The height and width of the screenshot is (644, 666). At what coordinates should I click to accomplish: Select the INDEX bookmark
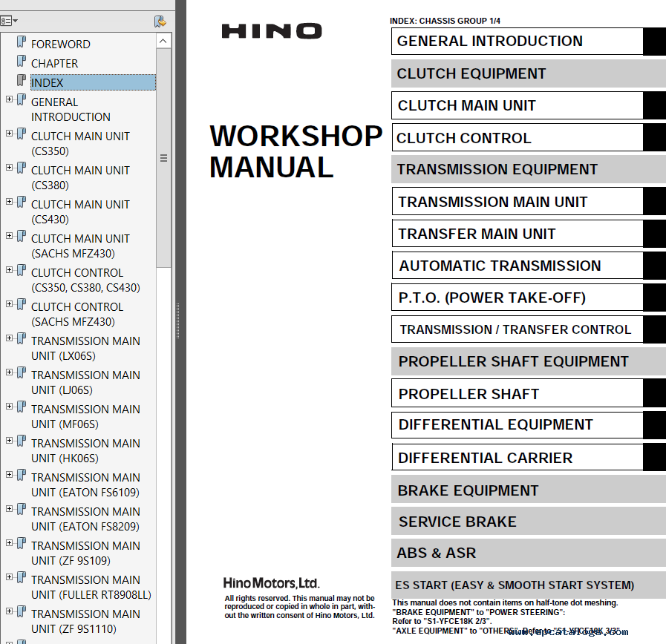93,82
